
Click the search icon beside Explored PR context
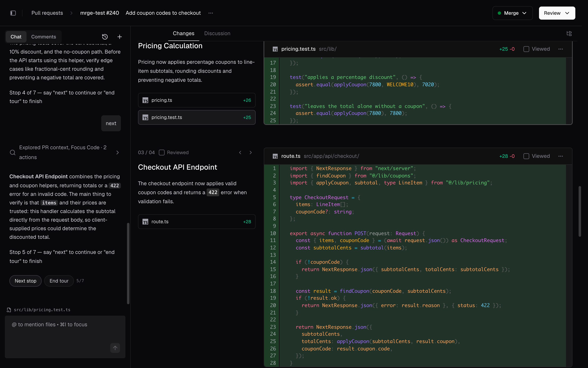coord(13,152)
